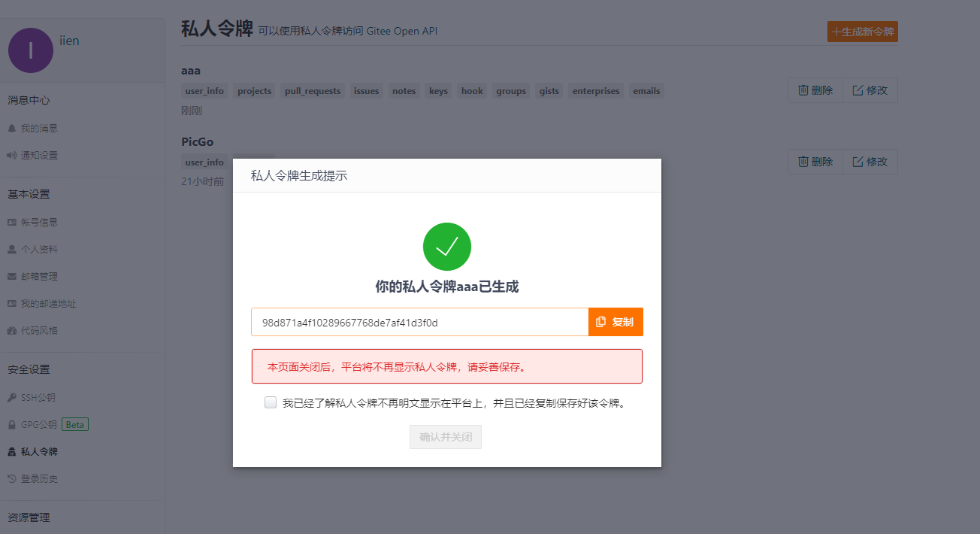The width and height of the screenshot is (980, 534).
Task: Click the iien username link
Action: pos(69,41)
